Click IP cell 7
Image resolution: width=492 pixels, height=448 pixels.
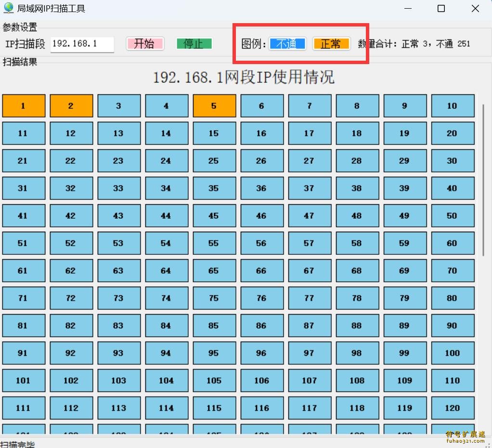[310, 106]
